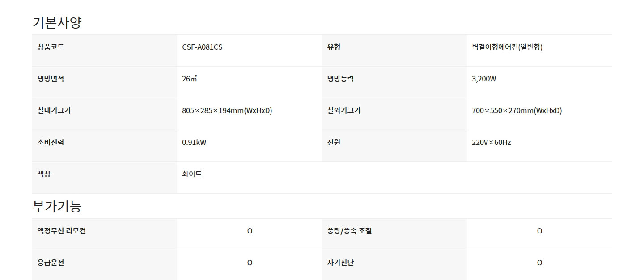Click the 부가기능 section heading
Viewport: 644px width, 280px height.
[x=57, y=206]
